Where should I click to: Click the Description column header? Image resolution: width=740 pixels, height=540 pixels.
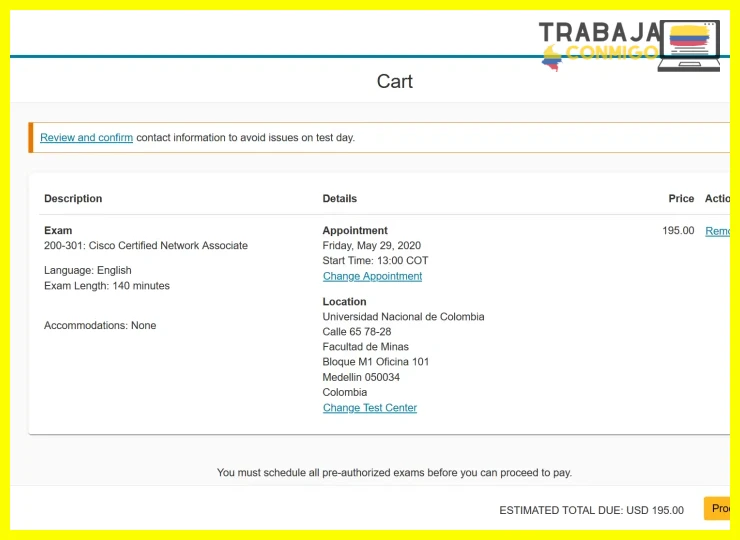[73, 198]
